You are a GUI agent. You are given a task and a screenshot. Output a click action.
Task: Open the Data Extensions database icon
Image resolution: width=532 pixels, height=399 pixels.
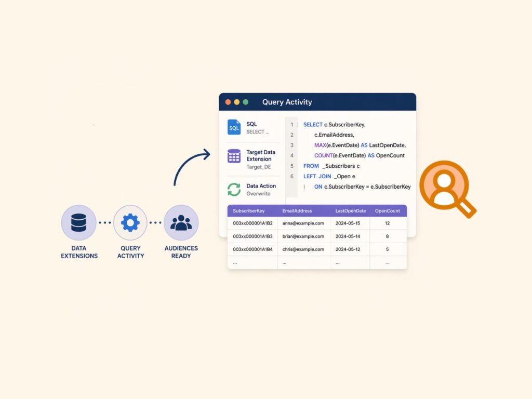(79, 222)
